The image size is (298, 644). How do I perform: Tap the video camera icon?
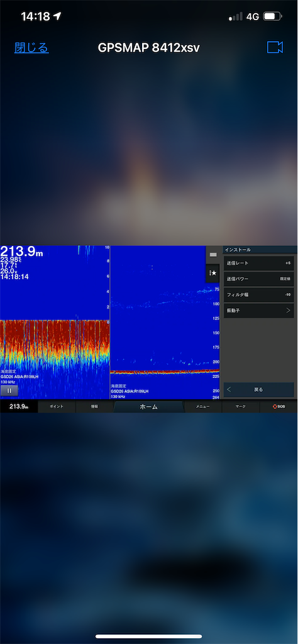(275, 47)
